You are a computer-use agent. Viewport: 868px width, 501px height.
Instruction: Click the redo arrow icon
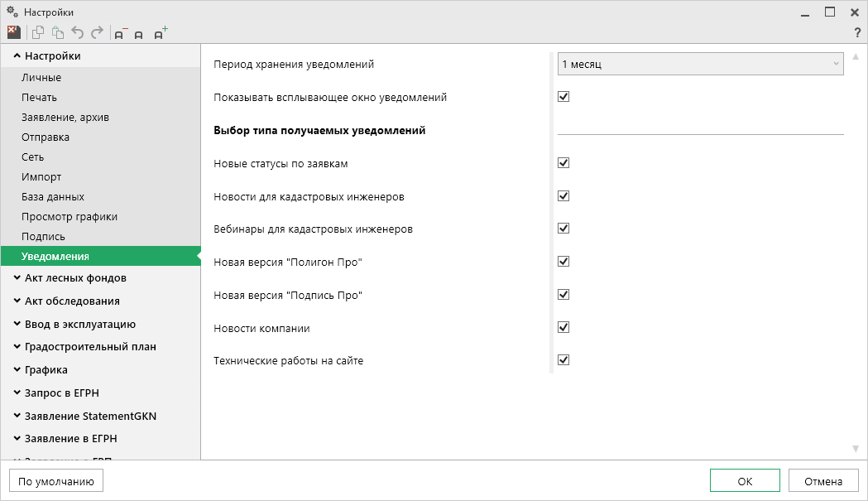97,33
